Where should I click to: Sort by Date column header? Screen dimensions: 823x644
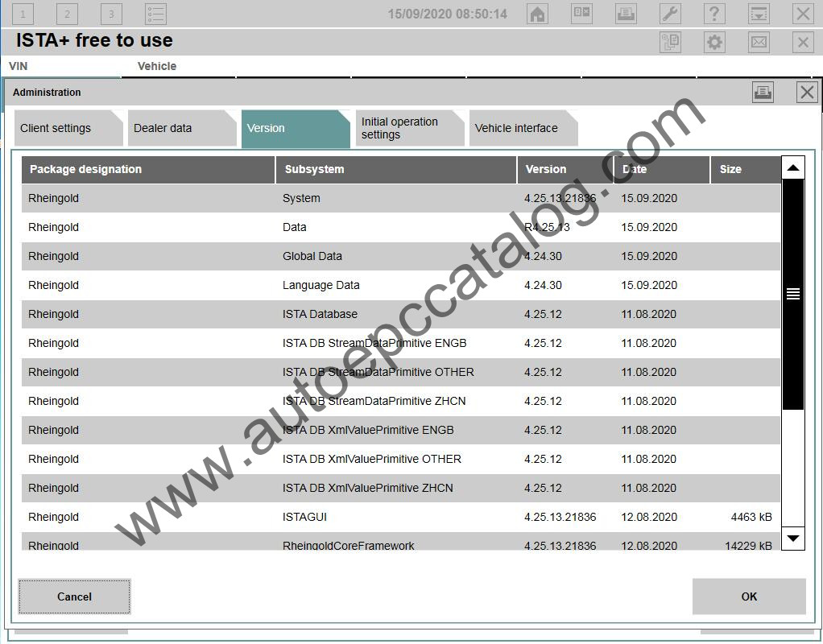(x=662, y=170)
